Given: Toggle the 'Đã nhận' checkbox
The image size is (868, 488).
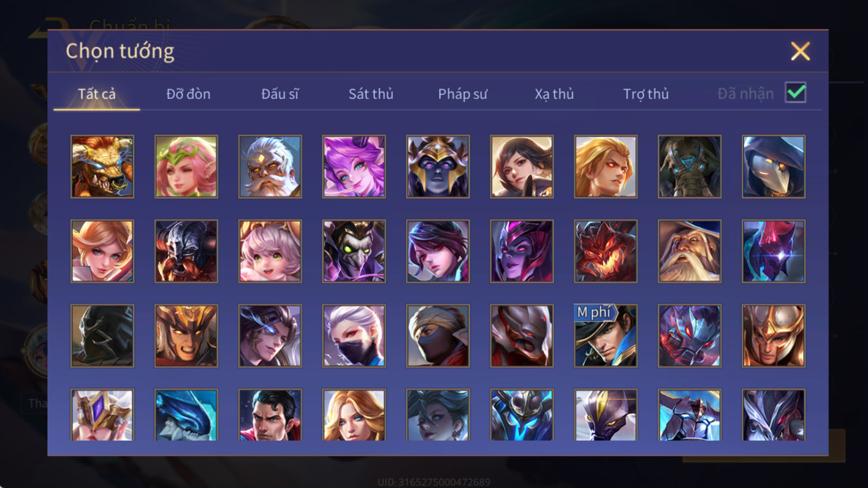Looking at the screenshot, I should [x=795, y=93].
